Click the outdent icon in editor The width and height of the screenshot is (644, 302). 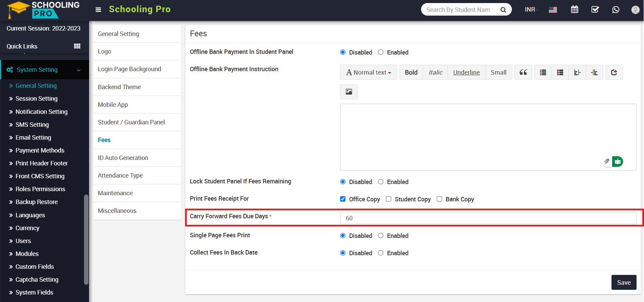[x=577, y=72]
